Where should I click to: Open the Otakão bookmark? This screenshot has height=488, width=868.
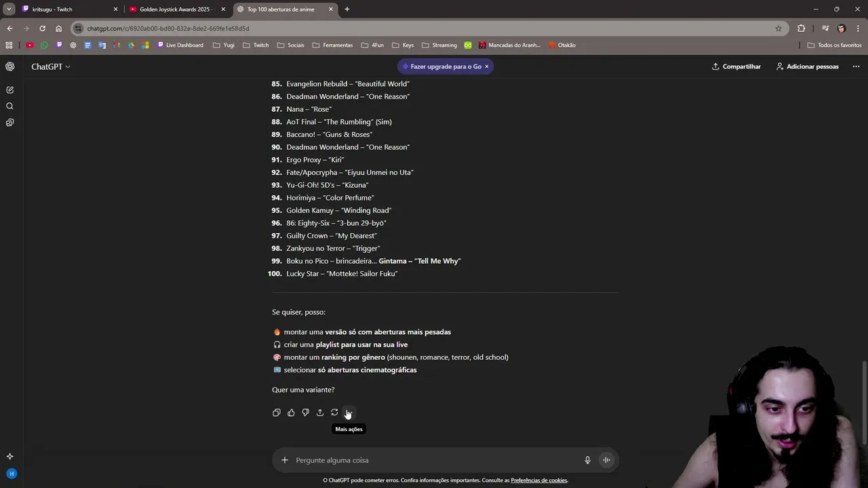pyautogui.click(x=561, y=45)
